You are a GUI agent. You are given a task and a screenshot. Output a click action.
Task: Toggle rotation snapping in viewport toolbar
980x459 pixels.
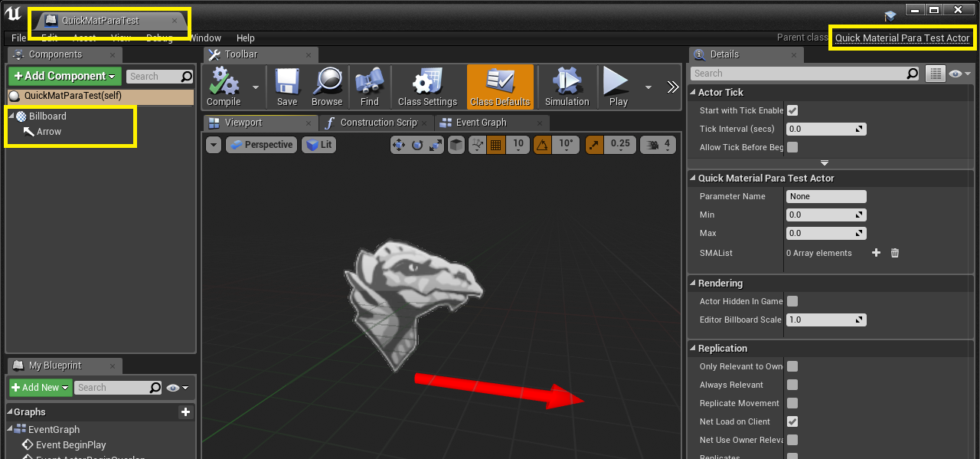[544, 144]
